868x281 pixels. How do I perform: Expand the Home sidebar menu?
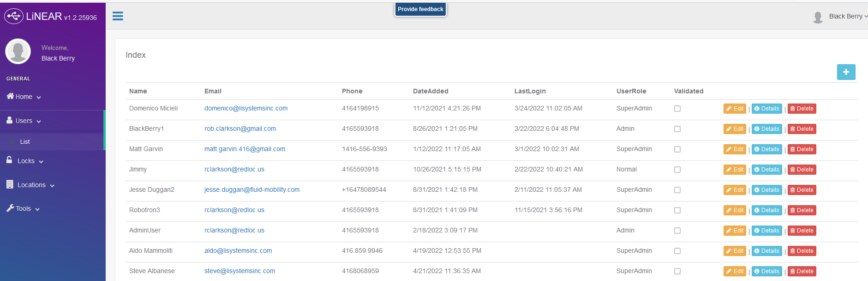[24, 97]
